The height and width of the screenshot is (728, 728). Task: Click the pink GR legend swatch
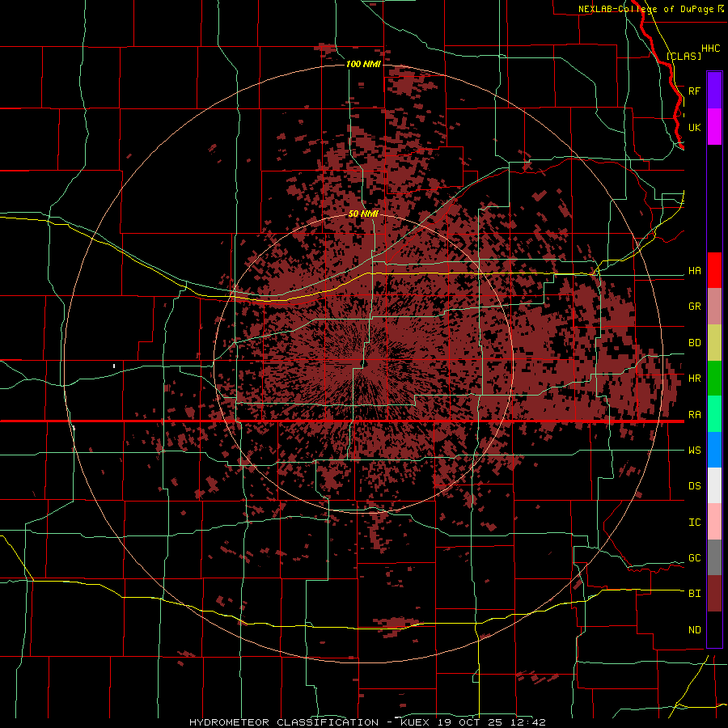[x=714, y=307]
